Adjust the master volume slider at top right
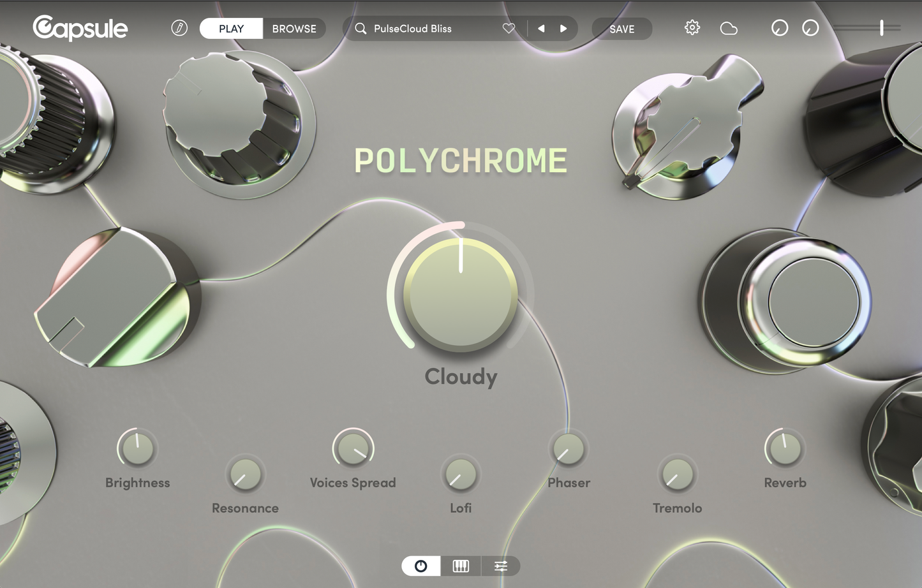 pos(881,27)
